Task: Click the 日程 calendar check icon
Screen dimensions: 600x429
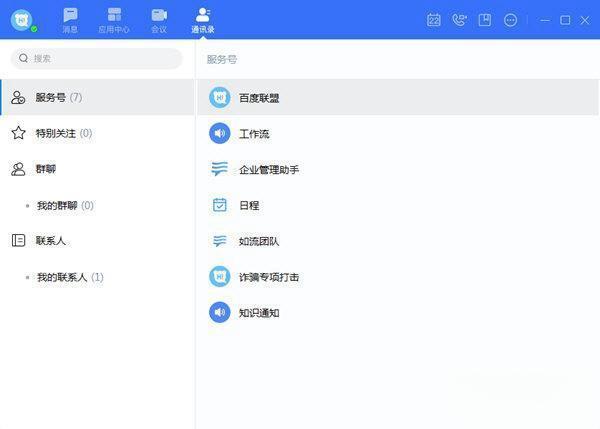Action: coord(220,205)
